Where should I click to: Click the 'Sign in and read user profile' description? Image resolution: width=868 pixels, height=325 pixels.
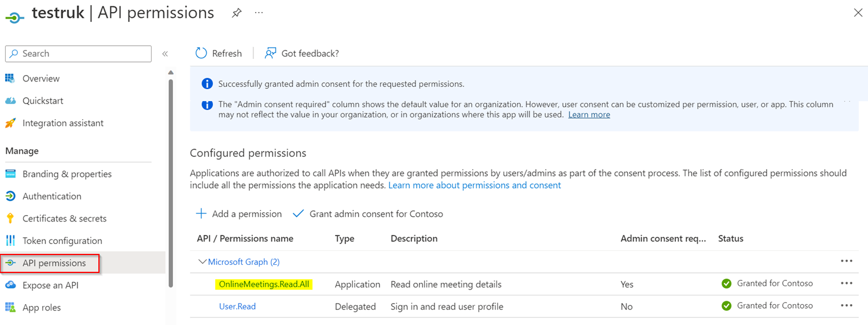tap(447, 306)
